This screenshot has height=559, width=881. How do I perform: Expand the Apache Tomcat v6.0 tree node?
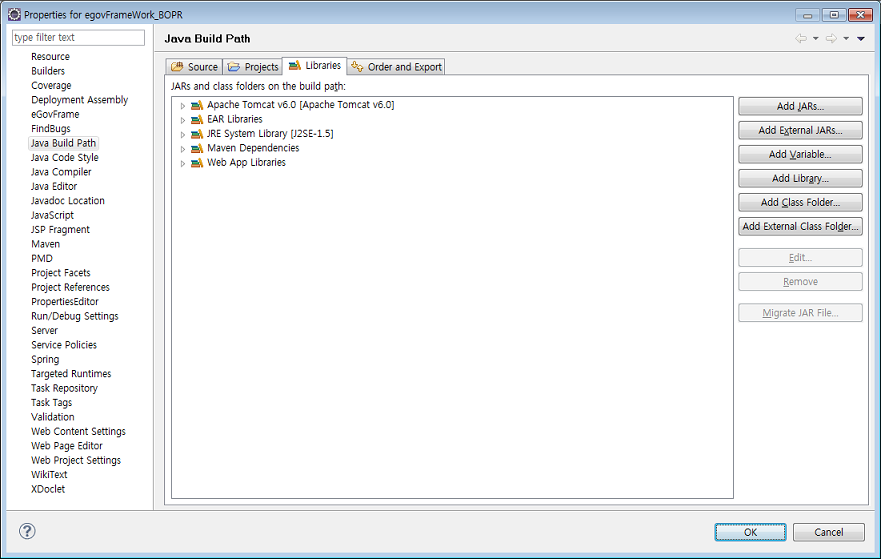coord(183,105)
